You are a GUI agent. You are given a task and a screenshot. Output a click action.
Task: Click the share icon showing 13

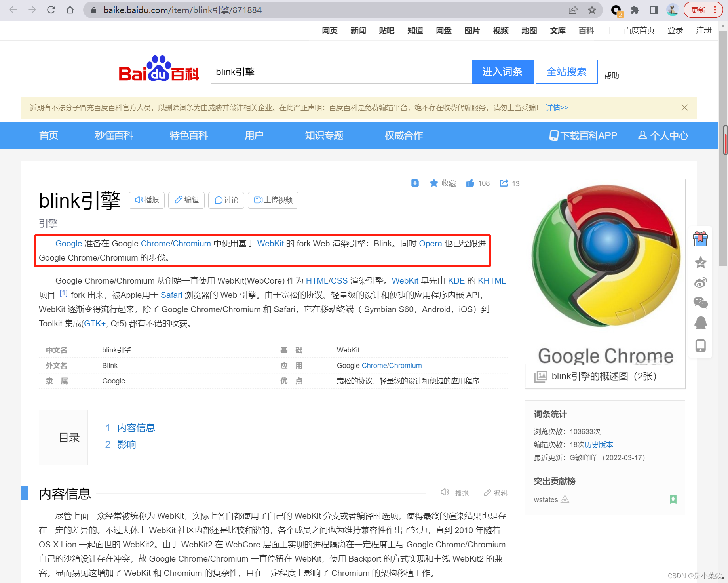[504, 183]
